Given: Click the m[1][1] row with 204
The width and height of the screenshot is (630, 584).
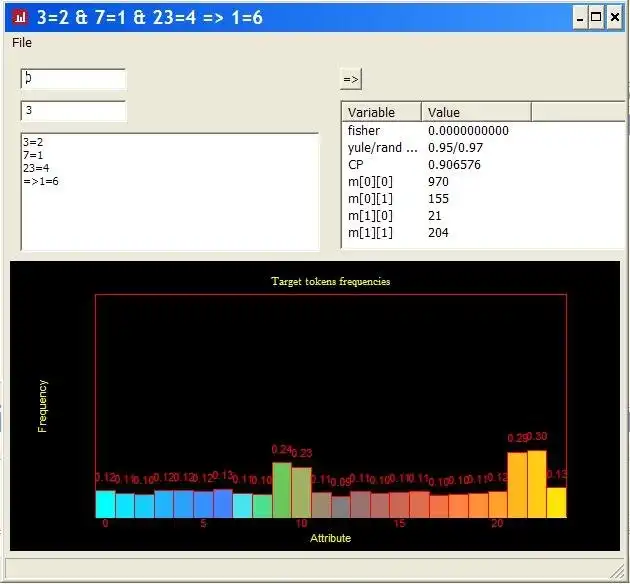Looking at the screenshot, I should (482, 233).
